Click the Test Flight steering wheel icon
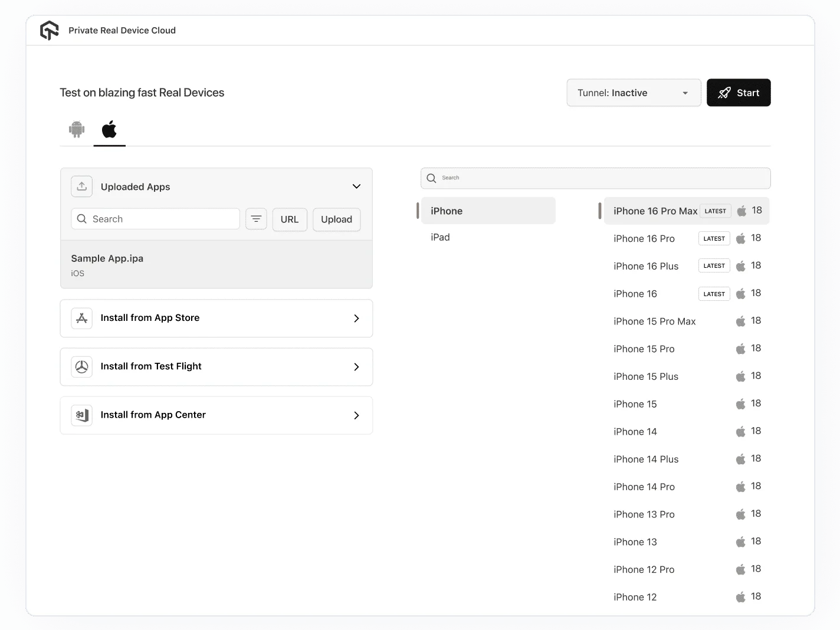This screenshot has height=630, width=840. 82,366
